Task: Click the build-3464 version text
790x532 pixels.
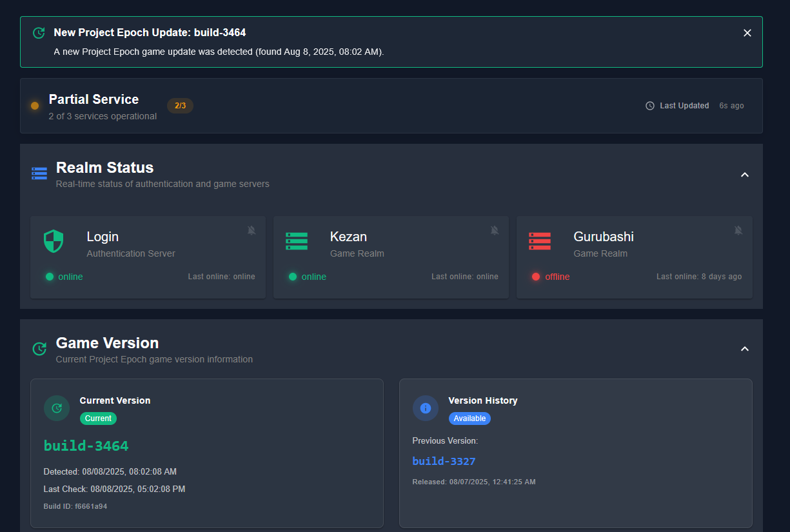Action: pyautogui.click(x=86, y=446)
